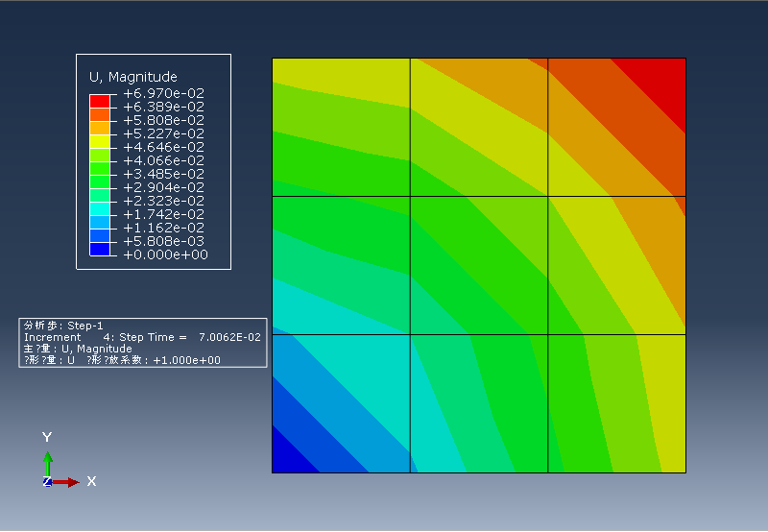Screen dimensions: 768x532
Task: Click the red swatch in the legend
Action: coord(100,100)
